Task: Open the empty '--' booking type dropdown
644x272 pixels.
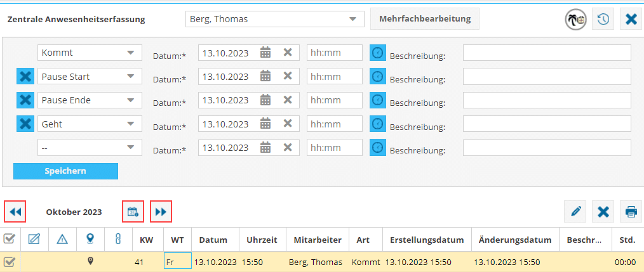Action: pyautogui.click(x=90, y=147)
